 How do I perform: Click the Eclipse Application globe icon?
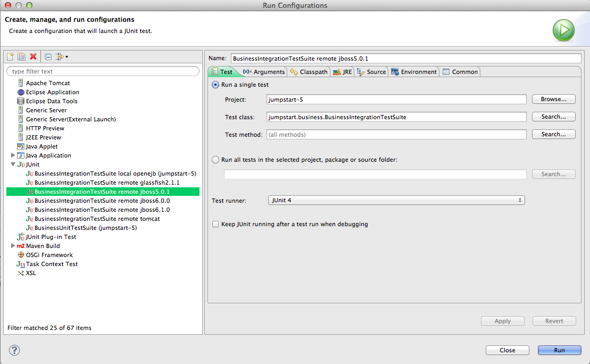tap(21, 92)
